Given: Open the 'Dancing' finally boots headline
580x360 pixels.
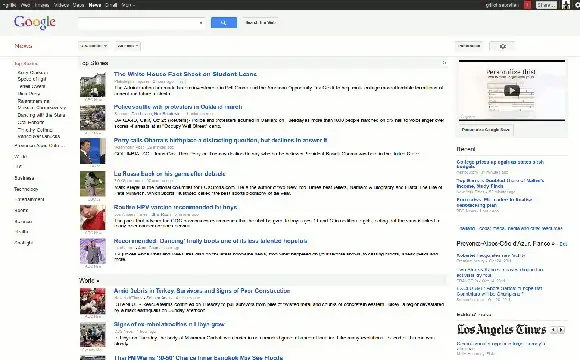Looking at the screenshot, I should pyautogui.click(x=210, y=241).
